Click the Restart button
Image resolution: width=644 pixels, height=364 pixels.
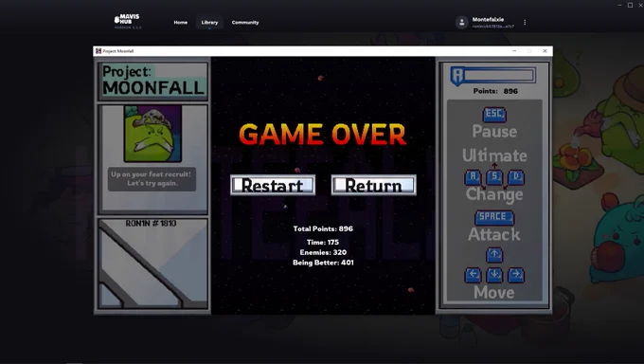click(273, 185)
